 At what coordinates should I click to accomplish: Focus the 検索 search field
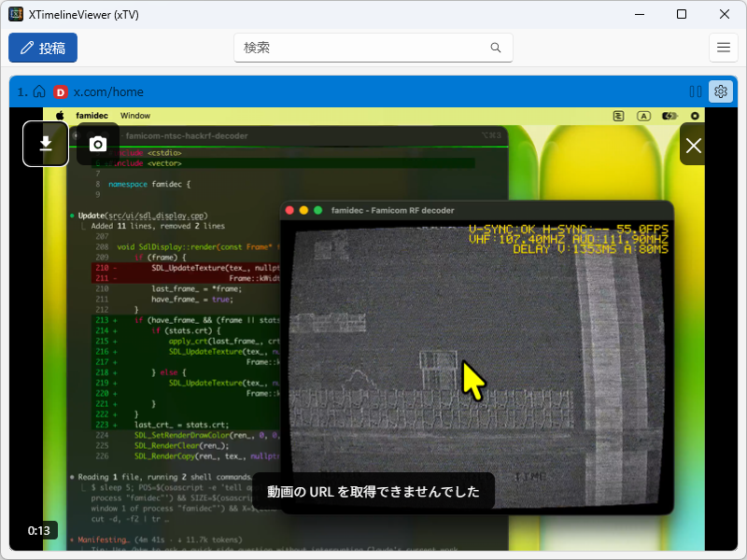pyautogui.click(x=373, y=48)
